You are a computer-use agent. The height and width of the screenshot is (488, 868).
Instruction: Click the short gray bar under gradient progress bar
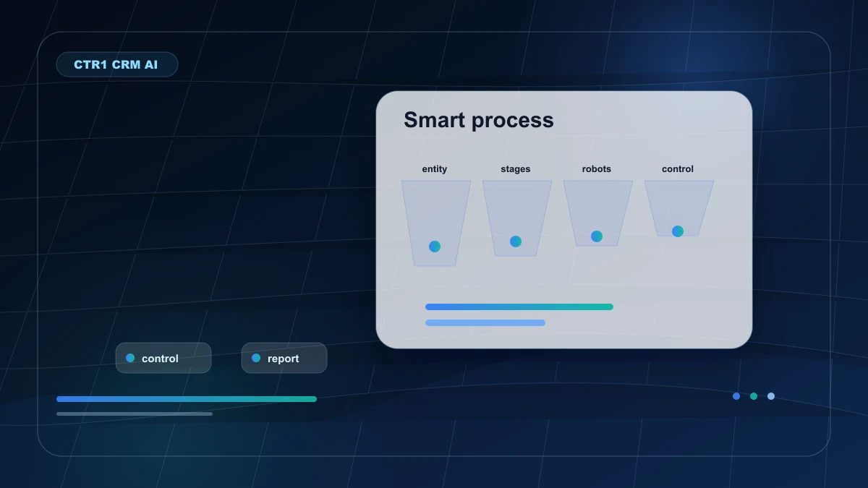135,414
